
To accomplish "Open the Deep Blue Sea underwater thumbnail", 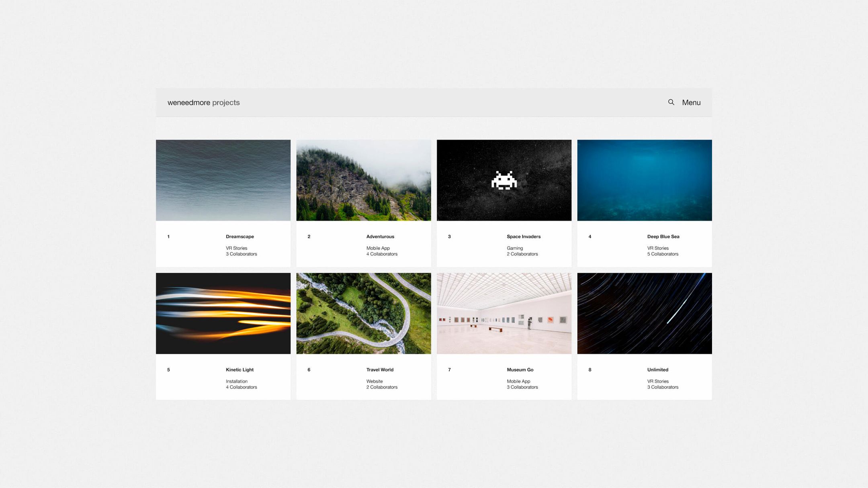I will pyautogui.click(x=644, y=180).
